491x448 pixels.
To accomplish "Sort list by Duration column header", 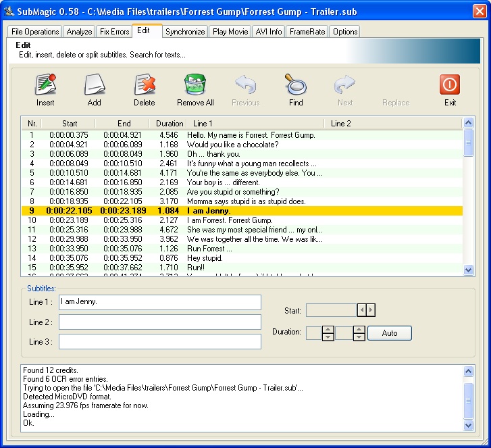I will point(169,124).
